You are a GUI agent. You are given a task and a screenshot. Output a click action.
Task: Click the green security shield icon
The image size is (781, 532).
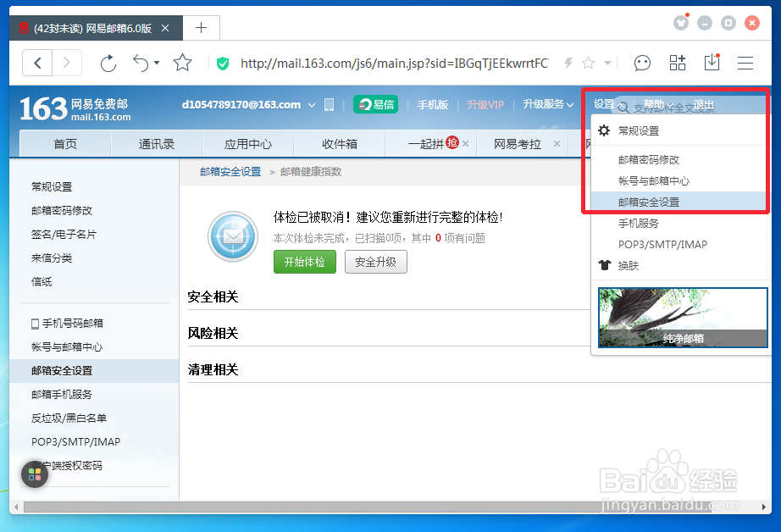click(x=223, y=64)
